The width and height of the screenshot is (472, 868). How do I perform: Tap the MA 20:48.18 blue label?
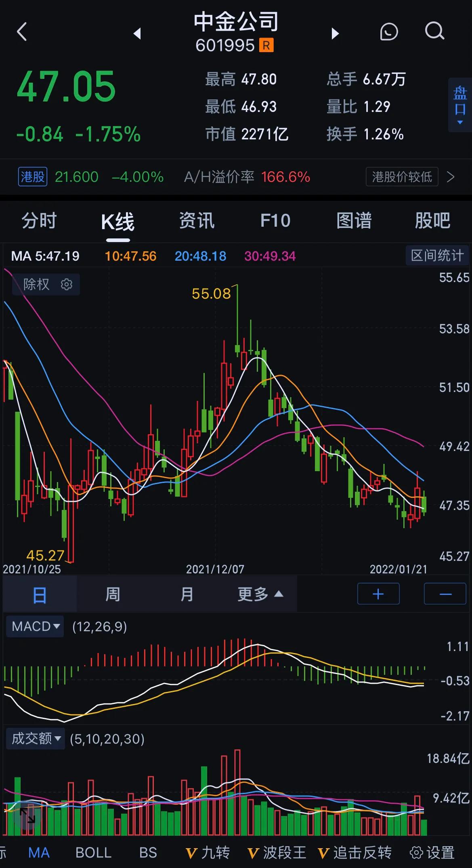click(200, 256)
